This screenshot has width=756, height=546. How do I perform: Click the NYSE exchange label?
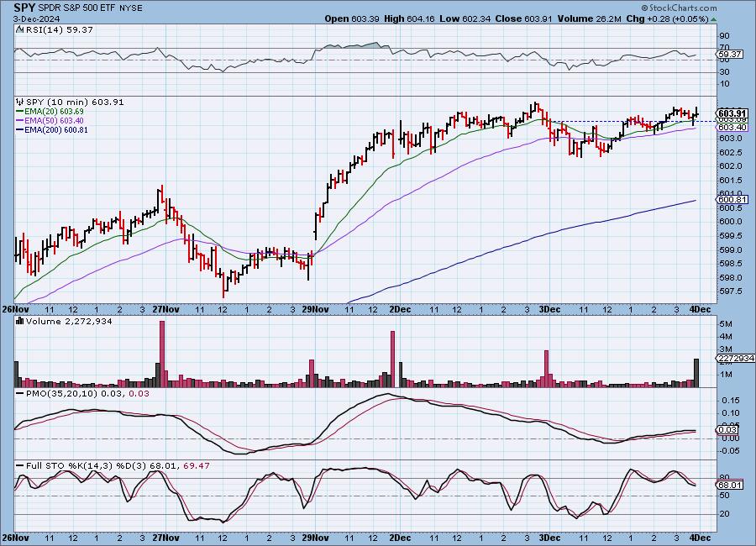pos(131,8)
